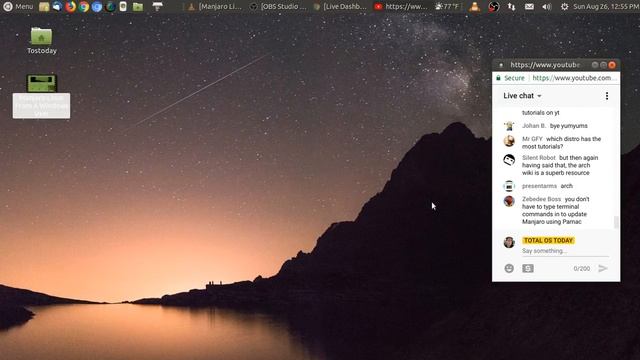Click the "bye yumyums" message text
The width and height of the screenshot is (640, 360).
coord(569,126)
